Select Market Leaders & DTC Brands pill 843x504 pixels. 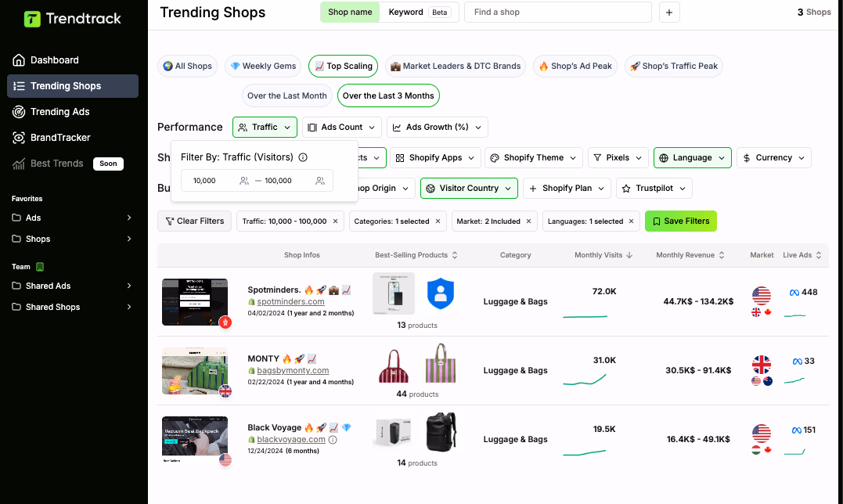[456, 66]
